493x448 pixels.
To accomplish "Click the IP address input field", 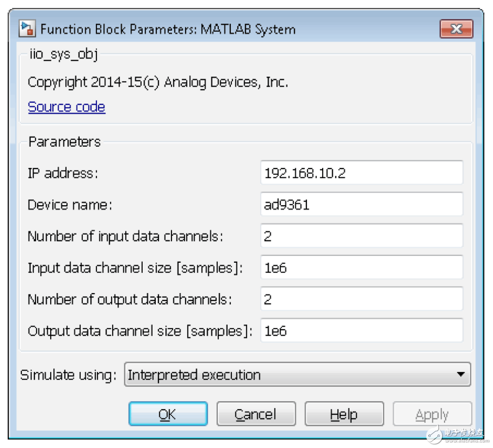I will (x=361, y=173).
